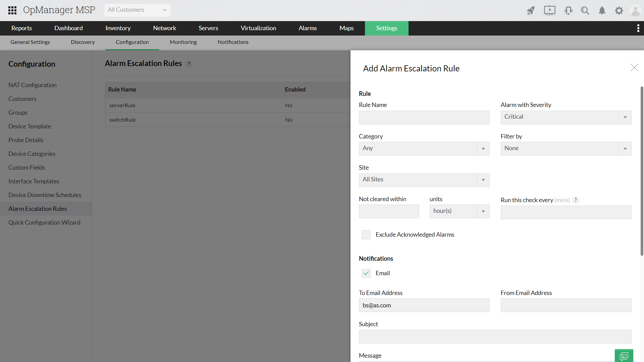
Task: Switch to the Alarms main tab
Action: [x=308, y=28]
